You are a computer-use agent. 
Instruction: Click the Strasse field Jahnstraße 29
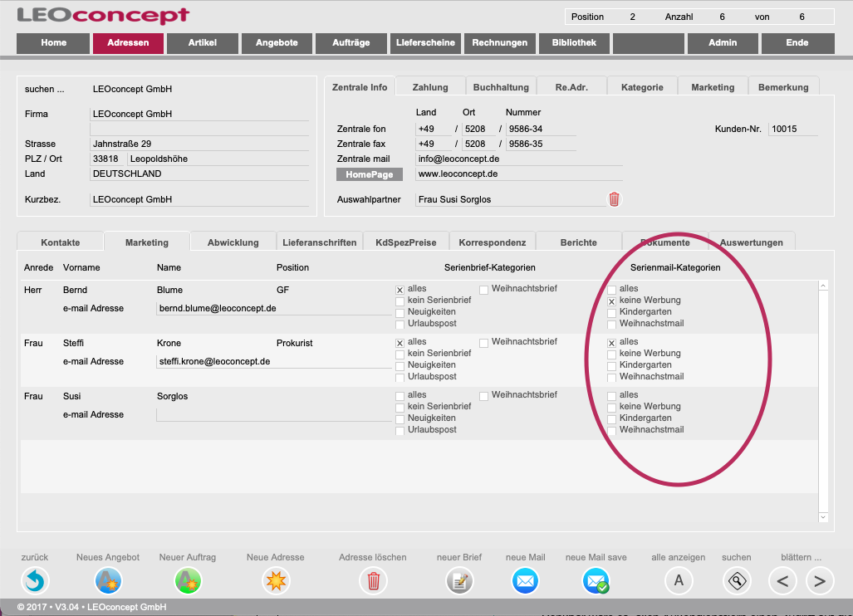[x=199, y=144]
